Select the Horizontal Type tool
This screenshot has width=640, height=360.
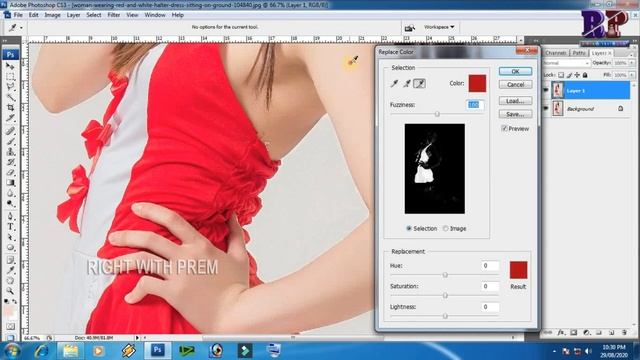coord(11,227)
